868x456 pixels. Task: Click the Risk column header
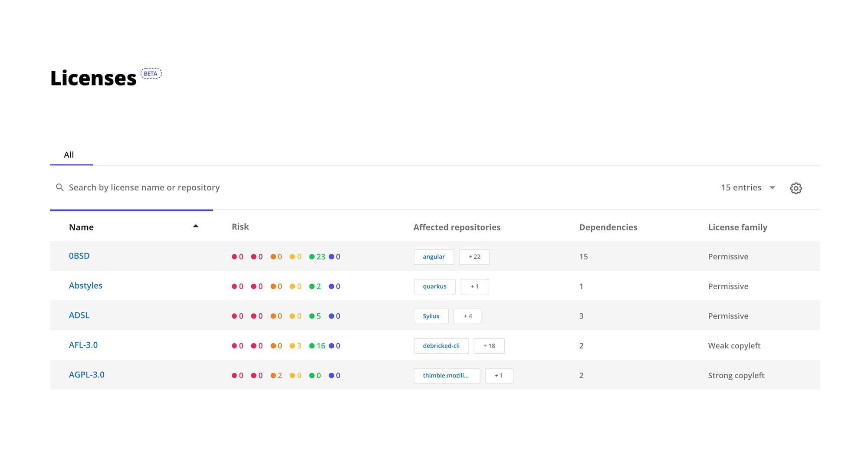pyautogui.click(x=240, y=227)
